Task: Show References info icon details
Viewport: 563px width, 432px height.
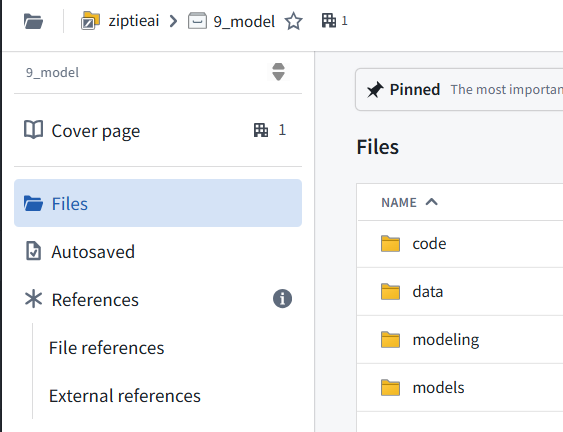Action: (282, 299)
